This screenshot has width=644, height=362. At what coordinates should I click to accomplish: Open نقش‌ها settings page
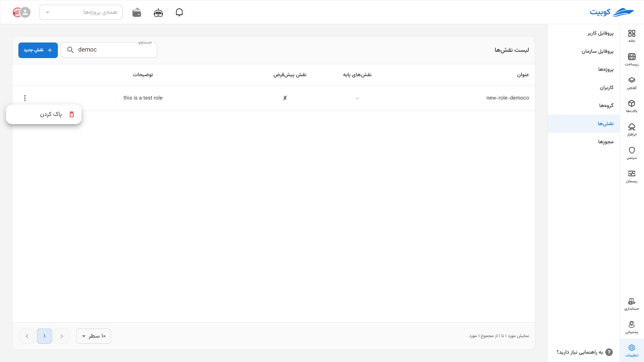tap(584, 124)
